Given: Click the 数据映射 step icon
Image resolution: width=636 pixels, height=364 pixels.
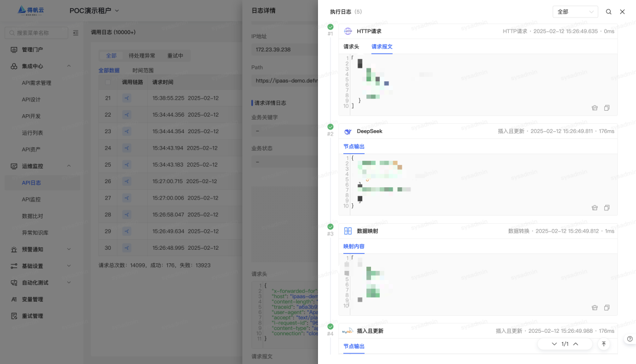Looking at the screenshot, I should tap(348, 231).
